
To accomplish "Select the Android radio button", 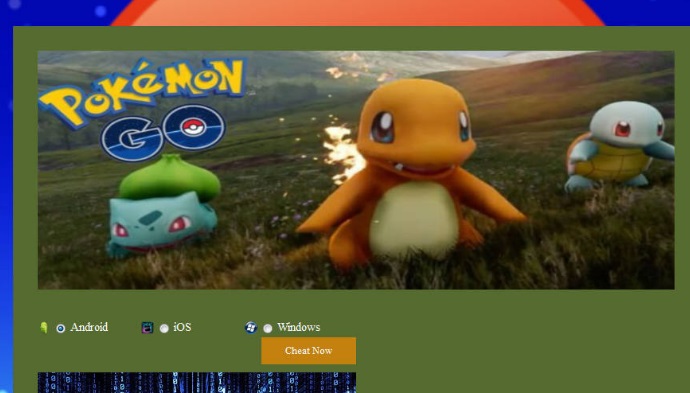I will [x=61, y=328].
